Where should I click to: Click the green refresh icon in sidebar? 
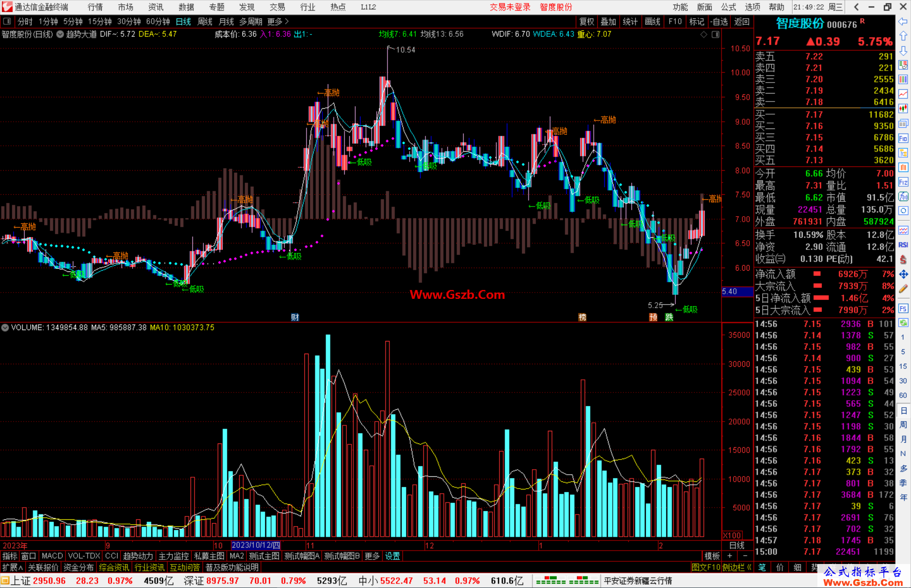coord(903,323)
